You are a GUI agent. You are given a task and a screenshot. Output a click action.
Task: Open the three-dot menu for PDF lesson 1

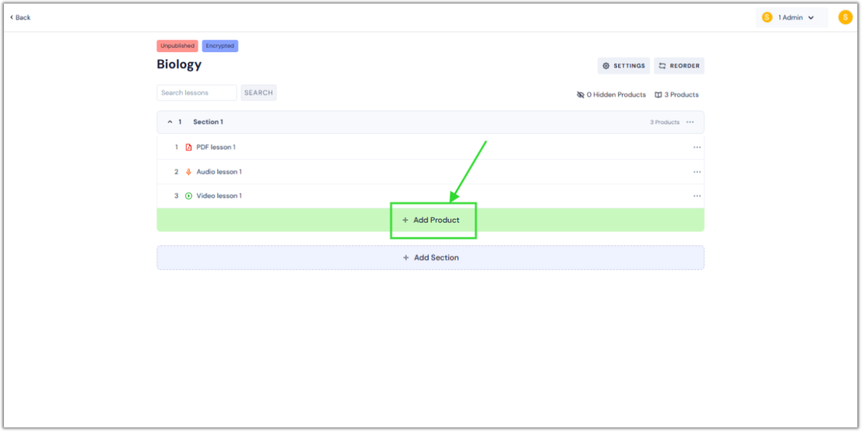click(x=696, y=147)
